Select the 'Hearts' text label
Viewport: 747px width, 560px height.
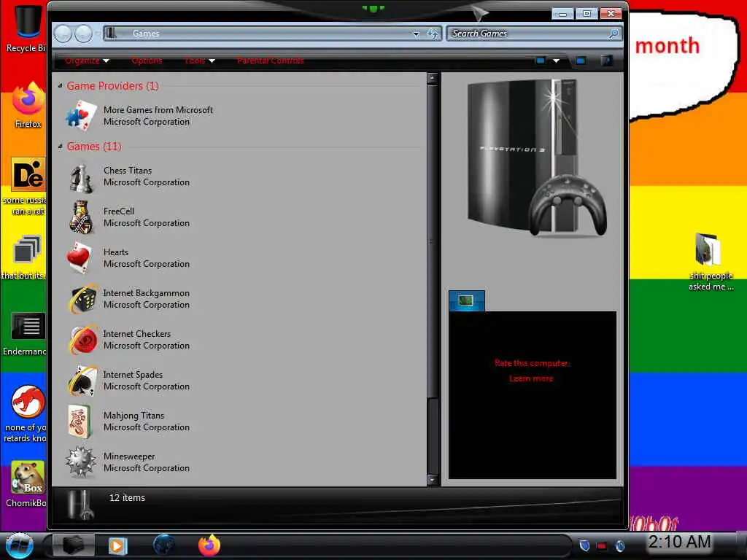click(116, 252)
